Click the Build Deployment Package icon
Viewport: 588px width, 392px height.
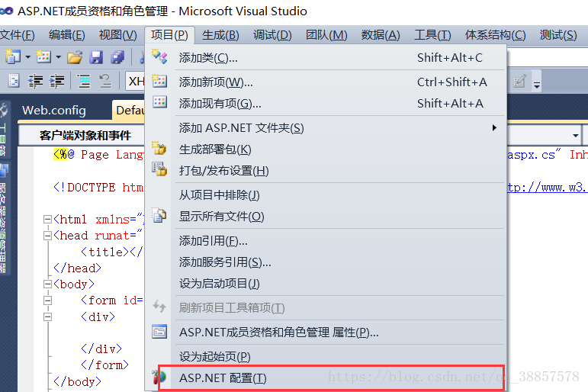pyautogui.click(x=159, y=148)
